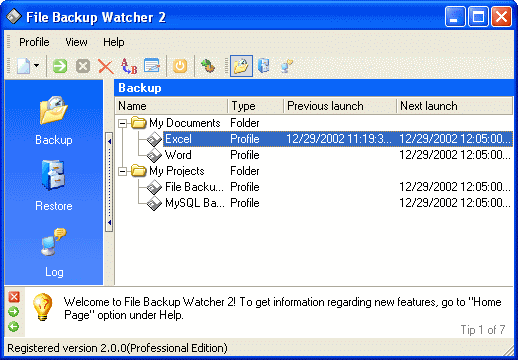Viewport: 518px width, 360px height.
Task: Click the Registered version status bar text
Action: click(117, 348)
